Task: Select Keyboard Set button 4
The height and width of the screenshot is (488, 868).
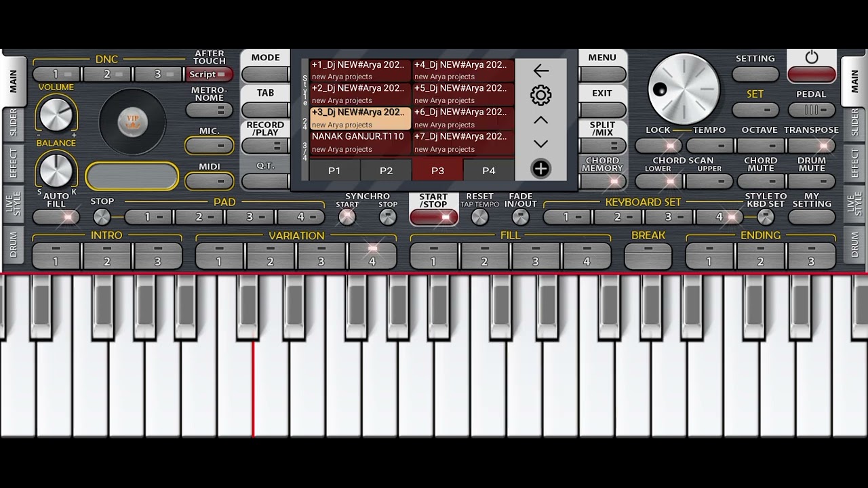Action: tap(719, 217)
